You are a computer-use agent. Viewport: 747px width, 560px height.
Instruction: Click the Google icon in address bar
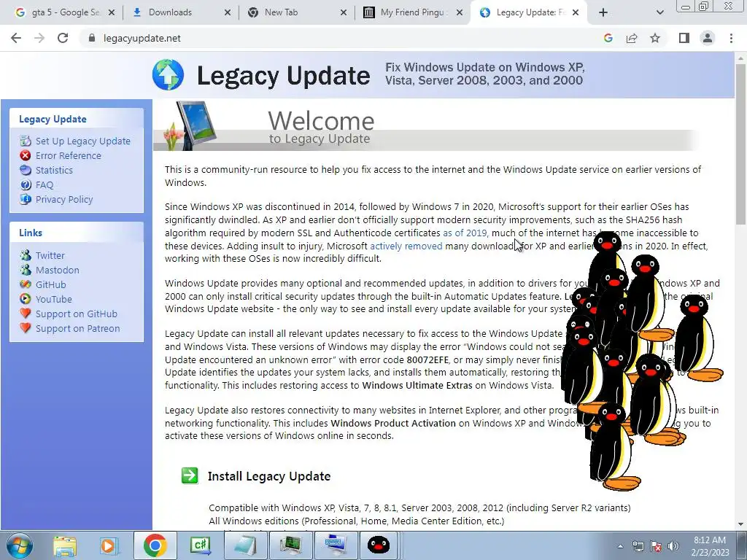click(608, 38)
